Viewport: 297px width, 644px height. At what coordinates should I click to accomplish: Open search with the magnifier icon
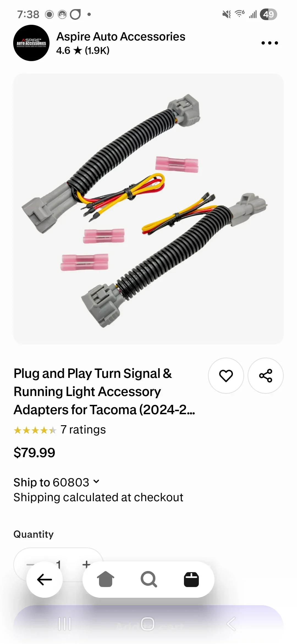pos(149,579)
